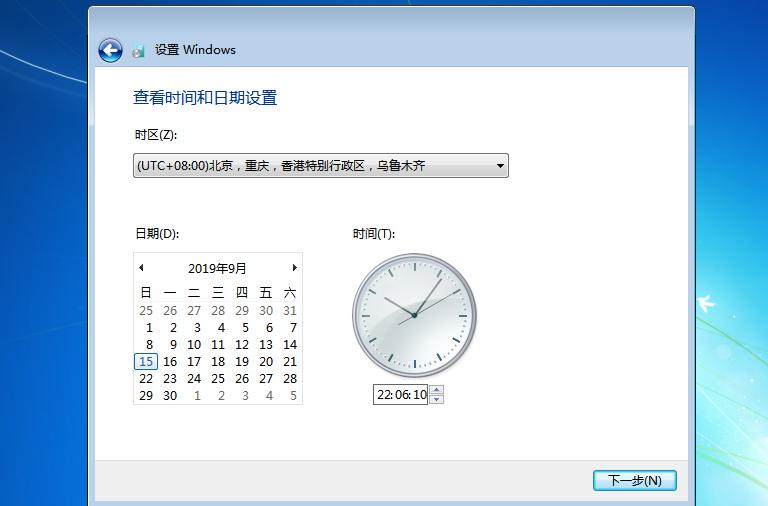Screen dimensions: 768x506
Task: Select date 19 in calendar
Action: [x=242, y=362]
